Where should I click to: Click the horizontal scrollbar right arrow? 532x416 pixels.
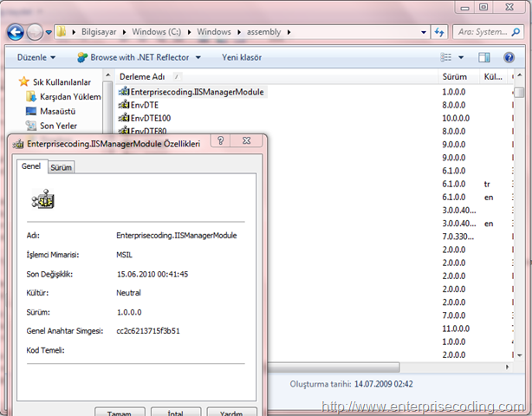click(x=507, y=367)
